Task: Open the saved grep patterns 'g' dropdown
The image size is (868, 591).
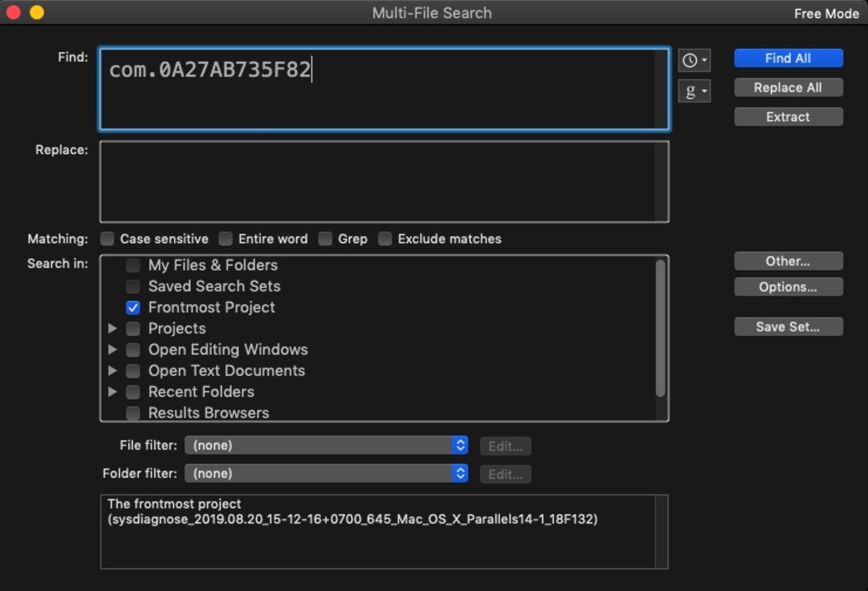Action: (694, 91)
